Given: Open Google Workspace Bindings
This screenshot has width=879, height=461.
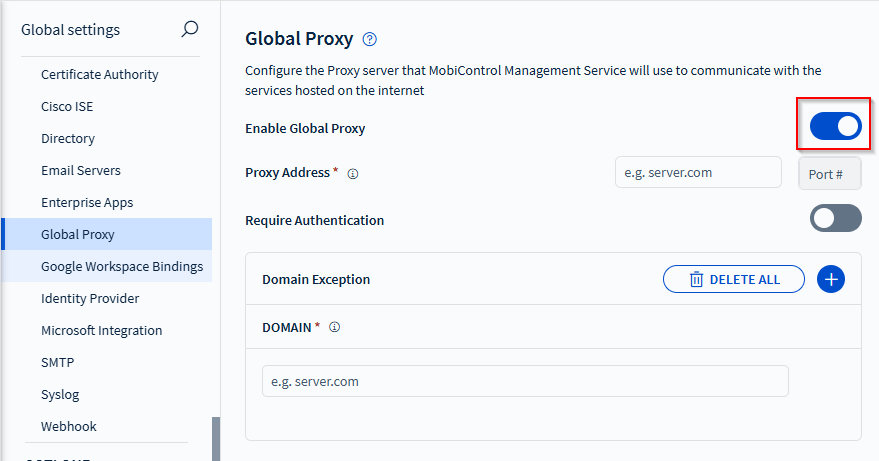Looking at the screenshot, I should (x=121, y=266).
